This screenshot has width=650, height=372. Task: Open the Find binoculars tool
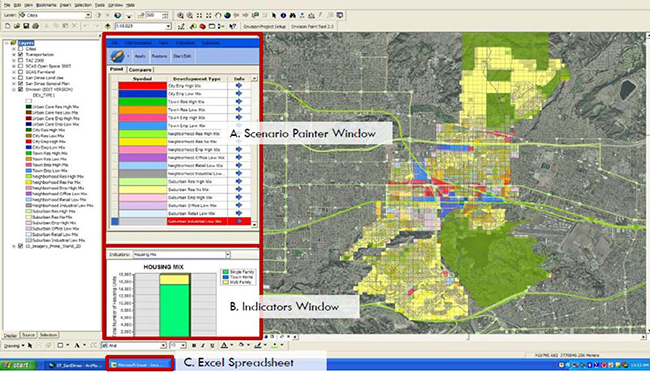[x=293, y=15]
